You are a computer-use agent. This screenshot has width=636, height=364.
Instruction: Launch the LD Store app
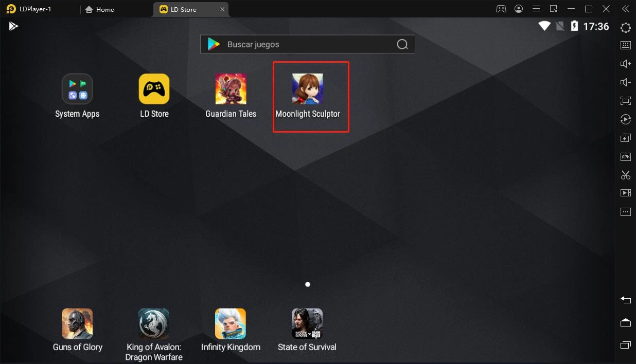[154, 96]
